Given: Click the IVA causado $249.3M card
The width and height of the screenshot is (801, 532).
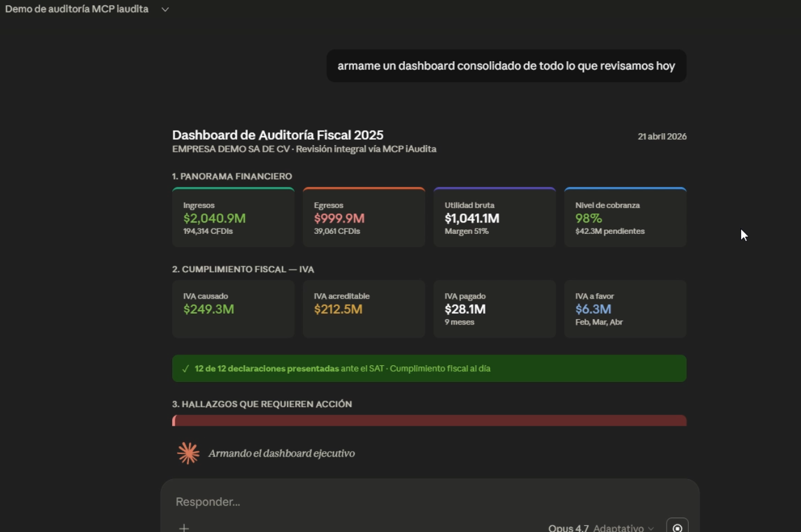Looking at the screenshot, I should click(x=233, y=309).
